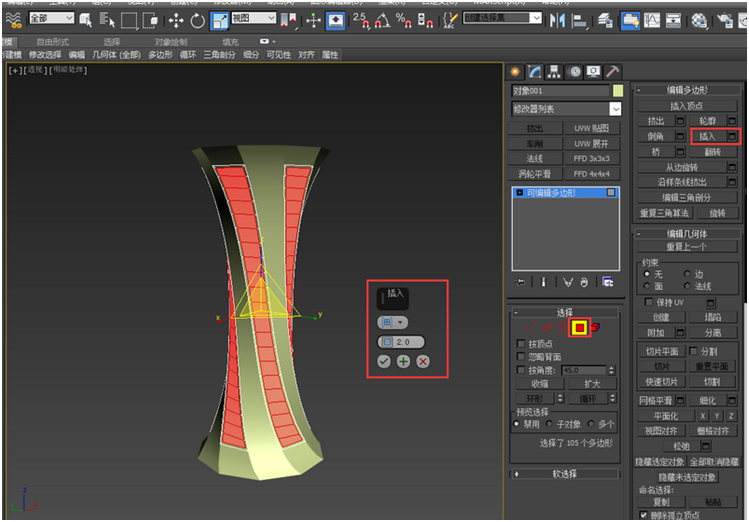Open the 自由形式 ribbon tab

[x=53, y=42]
